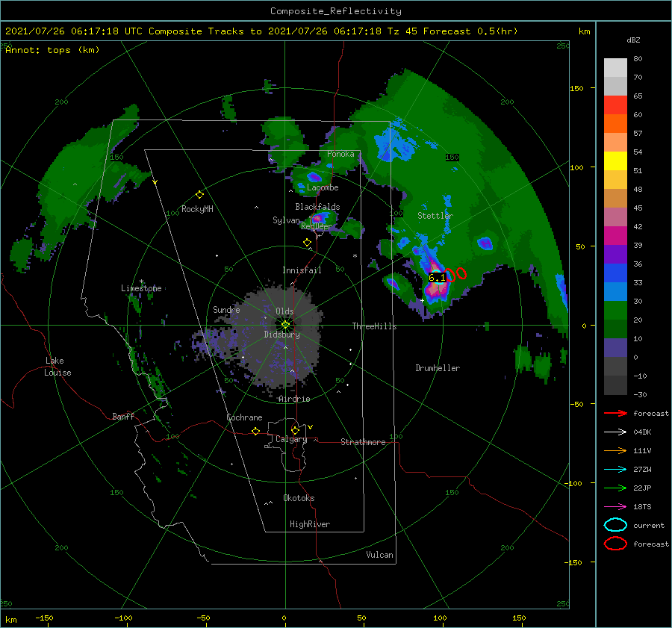Image resolution: width=672 pixels, height=628 pixels.
Task: Click the Didsbury label
Action: pos(281,335)
